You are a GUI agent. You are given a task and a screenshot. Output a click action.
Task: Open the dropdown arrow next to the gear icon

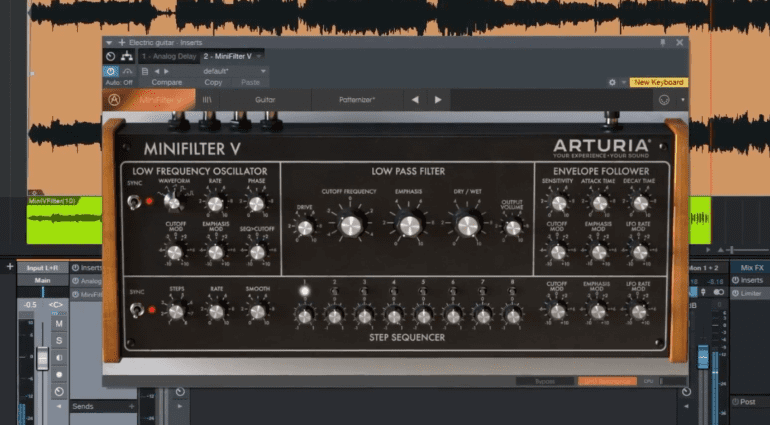[623, 83]
